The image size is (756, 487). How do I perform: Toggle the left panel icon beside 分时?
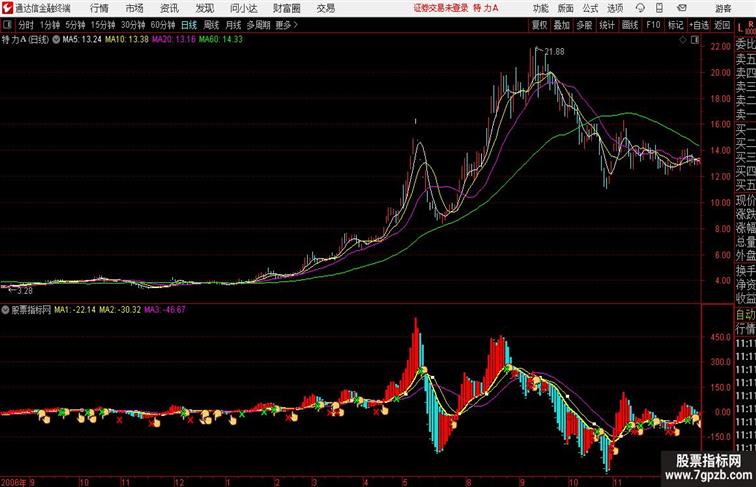click(7, 25)
